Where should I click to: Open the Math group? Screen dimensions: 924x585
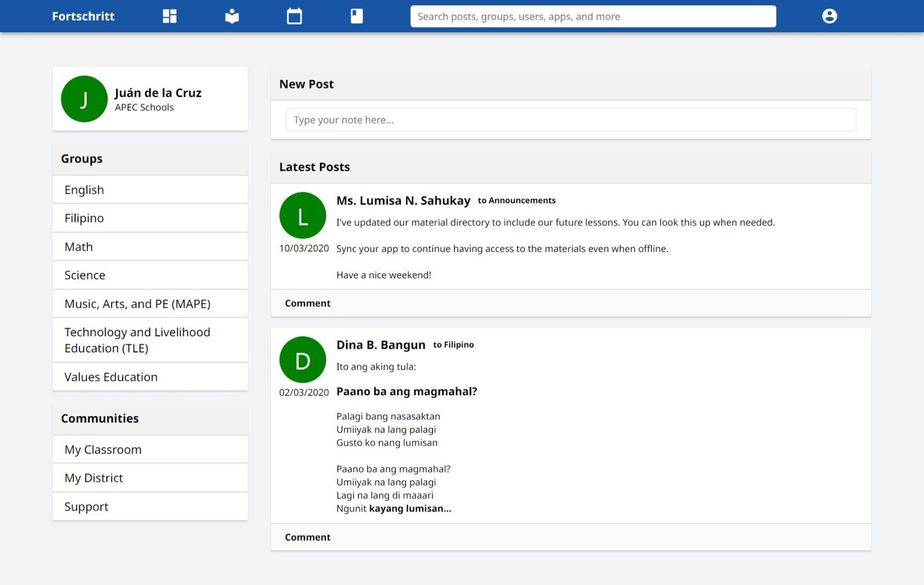[79, 247]
